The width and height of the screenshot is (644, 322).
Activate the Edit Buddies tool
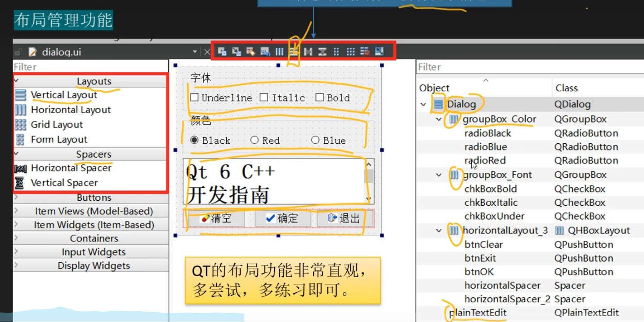(250, 52)
